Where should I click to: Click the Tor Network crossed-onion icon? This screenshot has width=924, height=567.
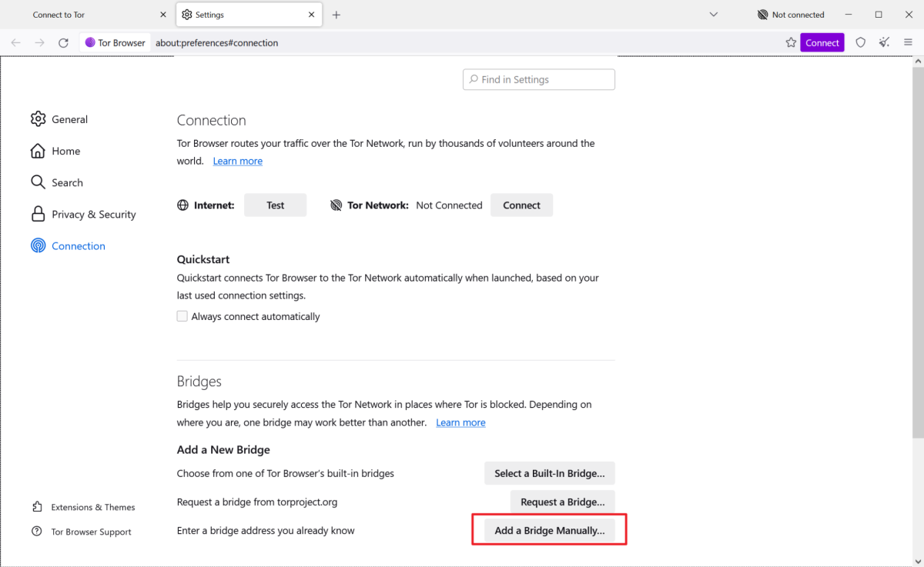tap(336, 205)
